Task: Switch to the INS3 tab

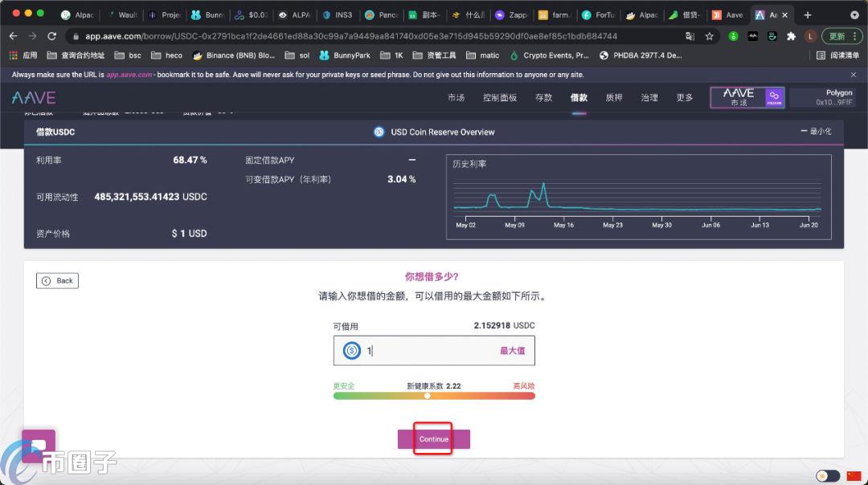Action: pos(338,15)
